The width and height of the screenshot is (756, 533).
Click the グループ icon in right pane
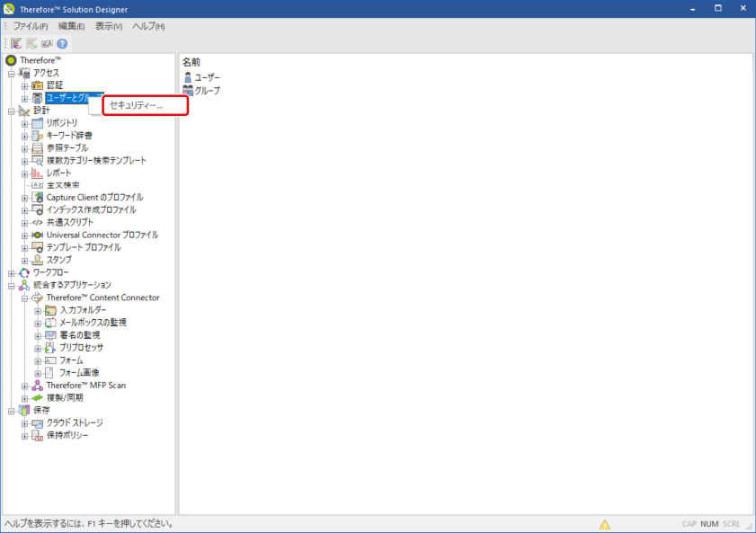pyautogui.click(x=188, y=91)
